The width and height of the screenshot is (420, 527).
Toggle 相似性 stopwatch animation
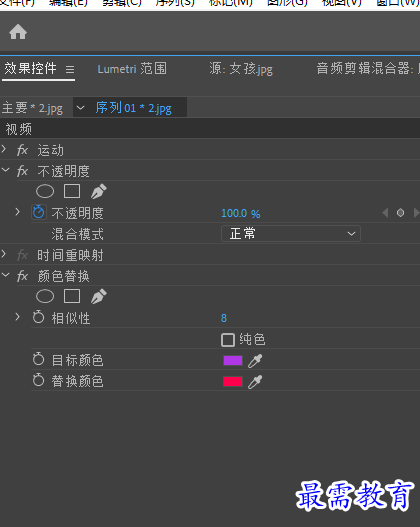(38, 317)
